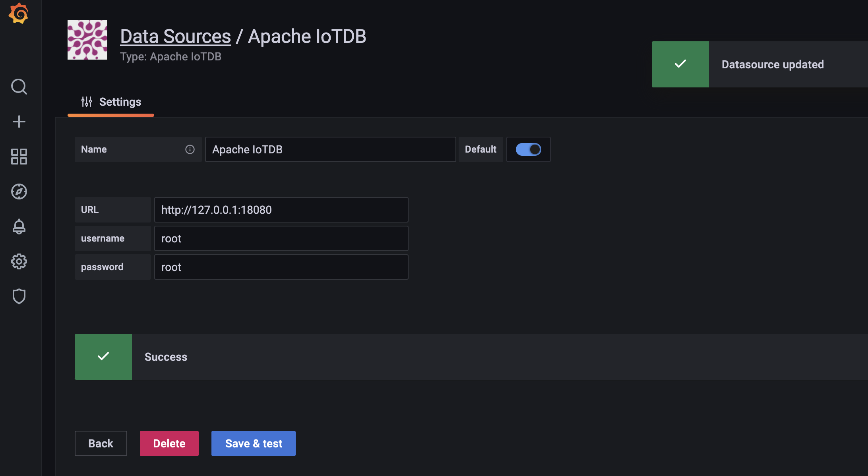This screenshot has height=476, width=868.
Task: Click the Apache IoTDB plugin logo
Action: pyautogui.click(x=87, y=40)
